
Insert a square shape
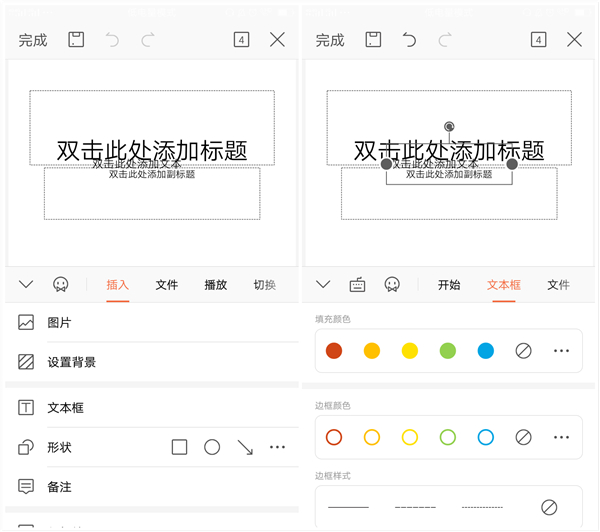coord(179,447)
